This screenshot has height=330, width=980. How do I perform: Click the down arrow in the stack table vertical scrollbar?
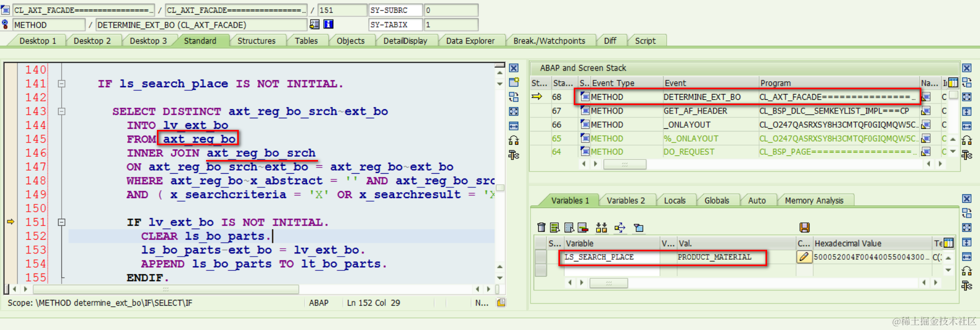[x=953, y=152]
